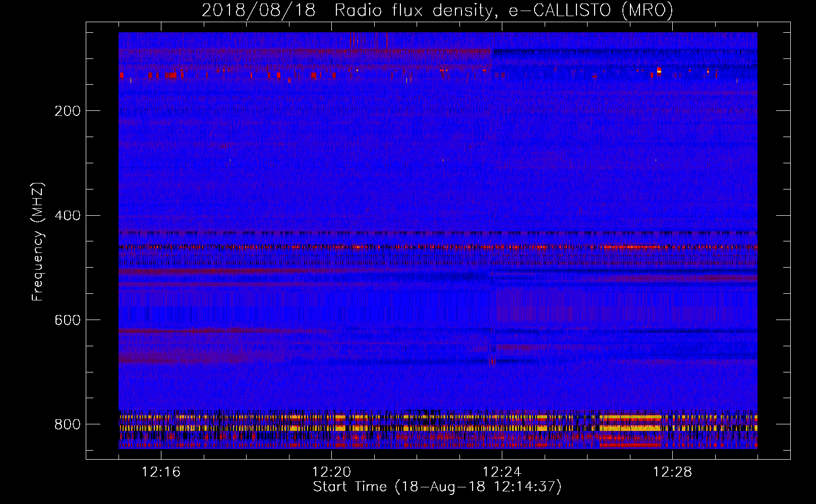Click the 600 frequency tick label
The image size is (816, 504).
67,320
